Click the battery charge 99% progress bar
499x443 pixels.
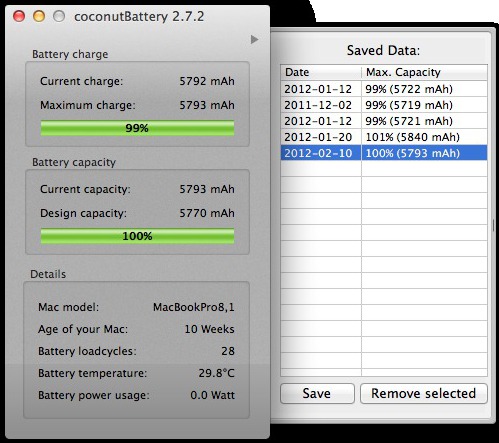137,128
